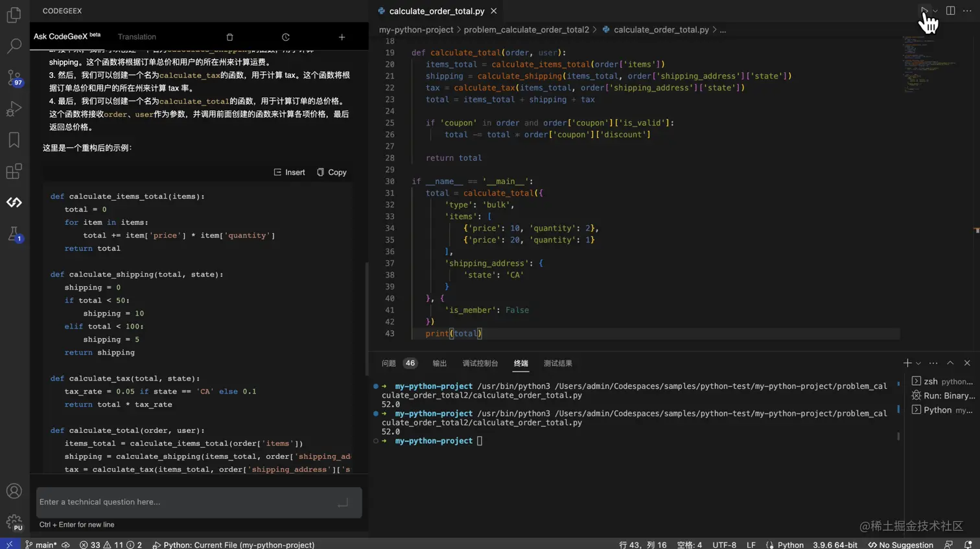Image resolution: width=980 pixels, height=549 pixels.
Task: Select the 3.9.6 64-bit interpreter status item
Action: (835, 544)
